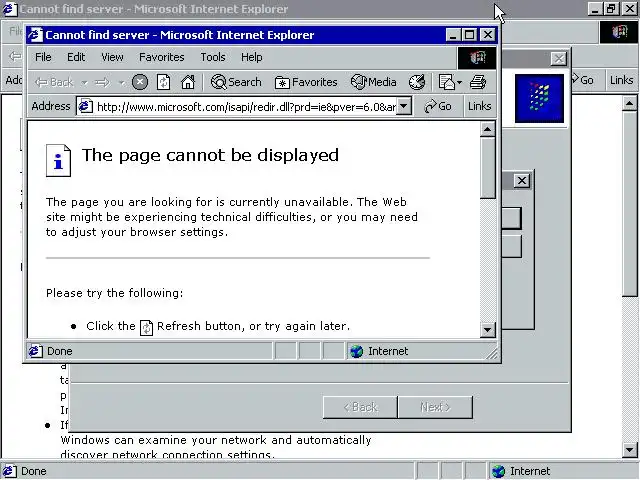Click wizard colorful logo image
The width and height of the screenshot is (640, 480).
pos(539,98)
